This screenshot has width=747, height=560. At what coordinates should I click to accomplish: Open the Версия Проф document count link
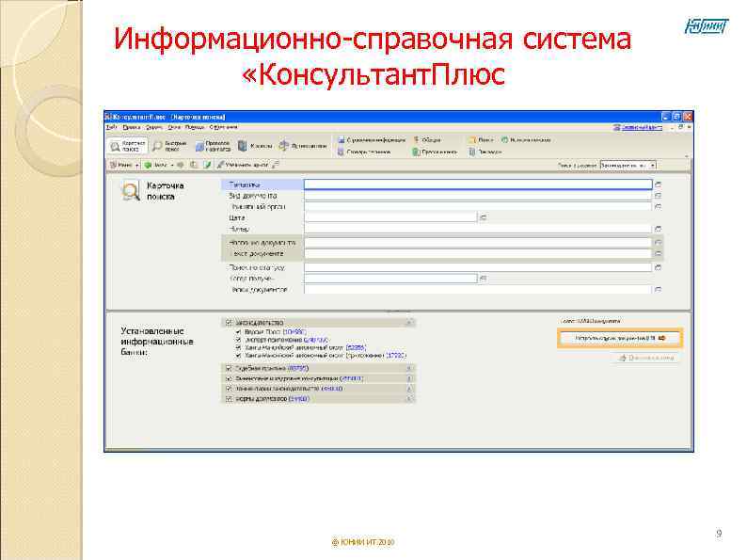coord(294,331)
